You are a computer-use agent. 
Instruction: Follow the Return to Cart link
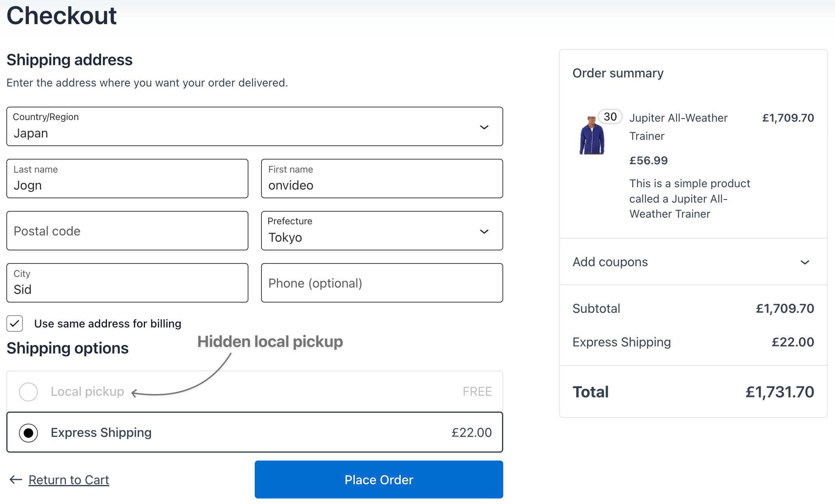coord(69,480)
